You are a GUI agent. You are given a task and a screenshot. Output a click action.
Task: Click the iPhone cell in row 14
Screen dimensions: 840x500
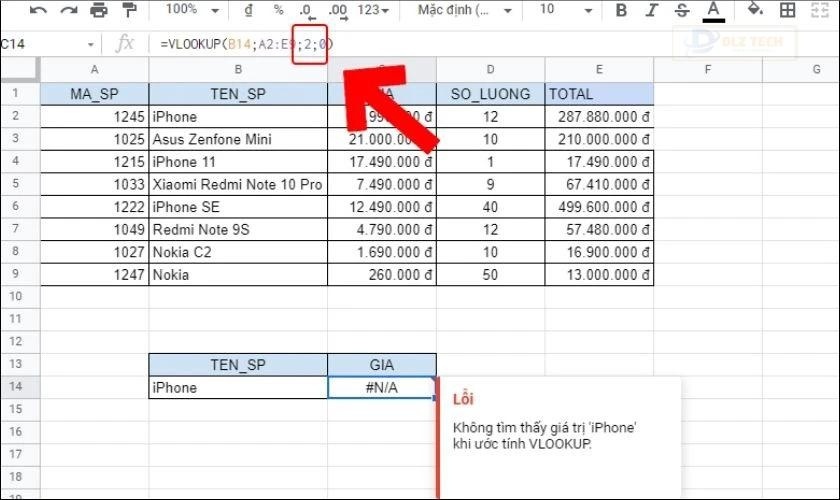pyautogui.click(x=238, y=387)
